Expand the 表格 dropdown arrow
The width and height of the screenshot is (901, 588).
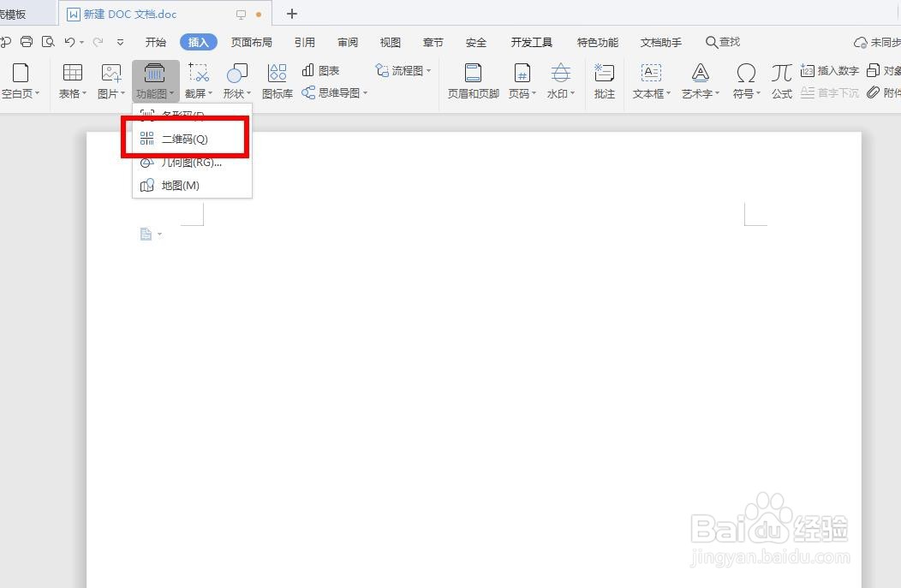tap(85, 93)
